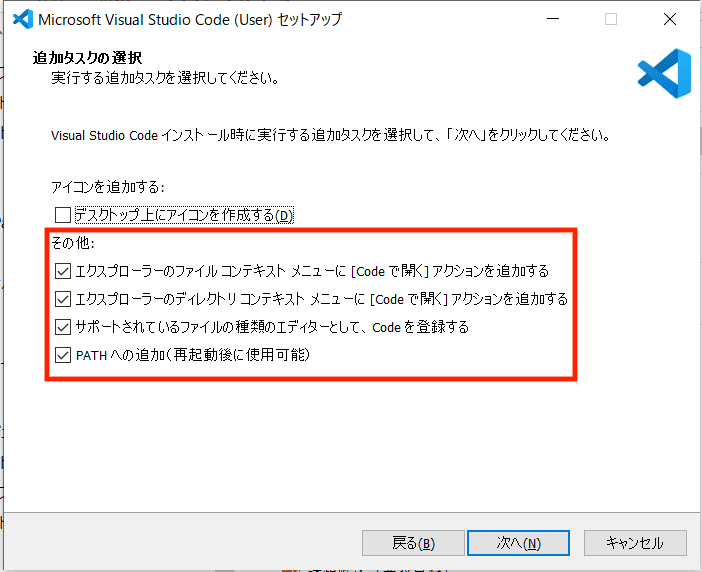The image size is (702, 572).
Task: Proceed by pressing the 次へ(N) button
Action: click(518, 543)
